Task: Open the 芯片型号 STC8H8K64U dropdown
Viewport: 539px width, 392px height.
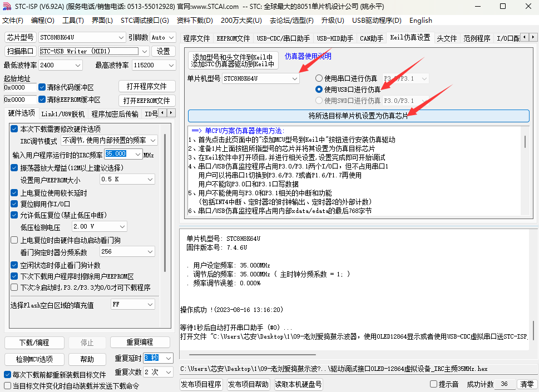Action: (82, 37)
